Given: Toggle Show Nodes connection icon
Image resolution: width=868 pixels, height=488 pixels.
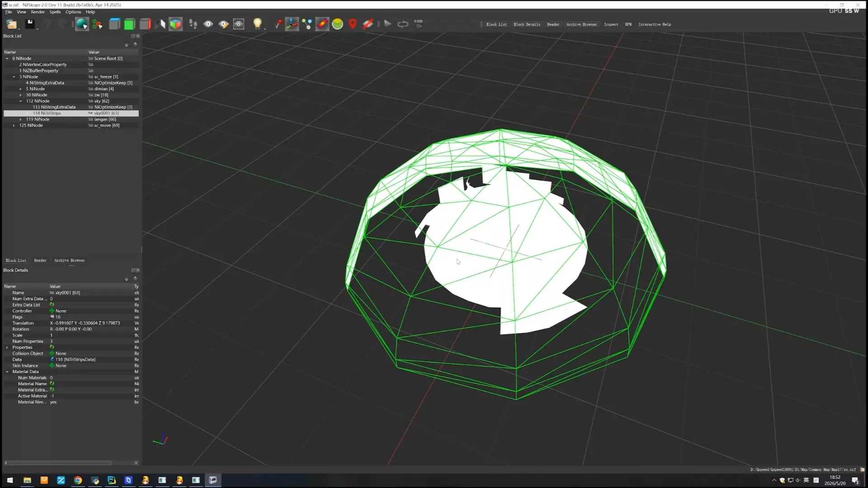Looking at the screenshot, I should [307, 24].
